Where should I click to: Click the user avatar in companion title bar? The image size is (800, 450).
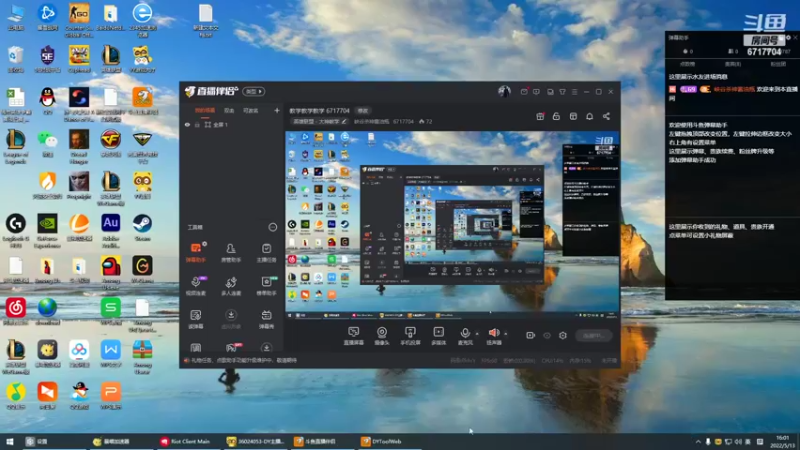[504, 91]
